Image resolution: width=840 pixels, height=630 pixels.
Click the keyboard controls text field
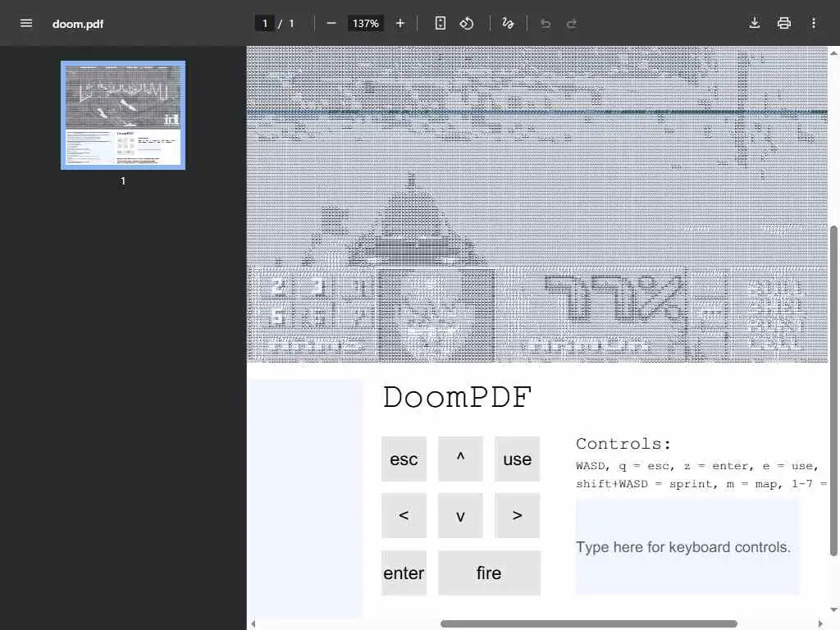click(687, 547)
